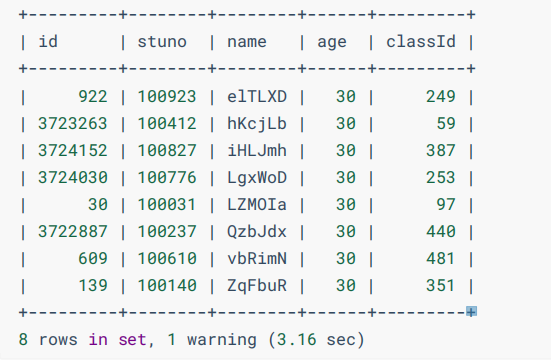Viewport: 551px width, 363px height.
Task: Click the name vbRimN
Action: [x=257, y=258]
